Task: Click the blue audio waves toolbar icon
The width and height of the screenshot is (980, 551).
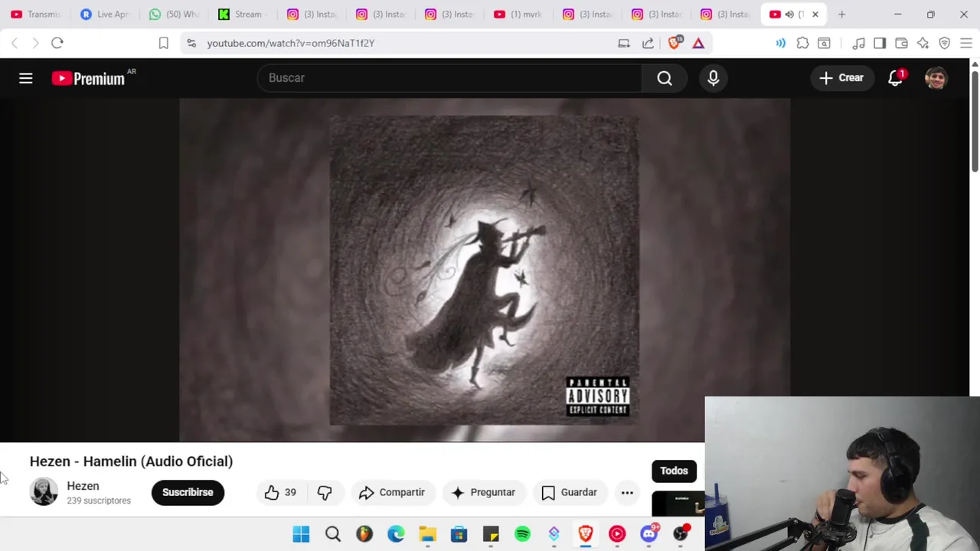Action: click(x=780, y=43)
